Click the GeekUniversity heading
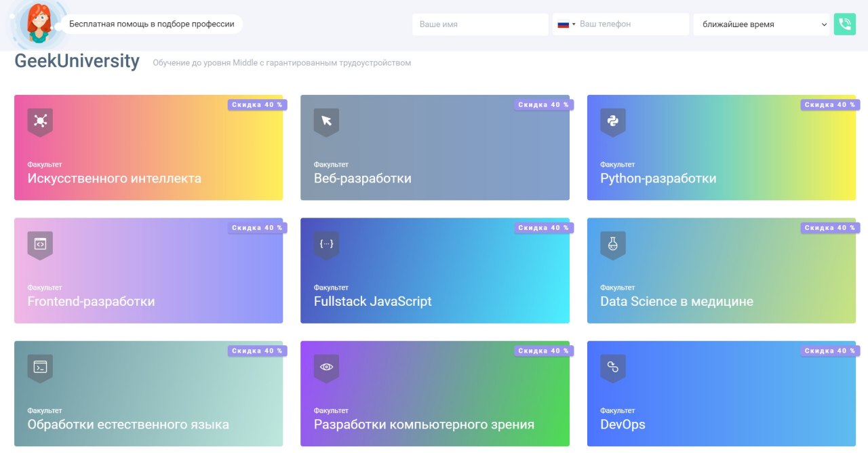This screenshot has width=868, height=453. click(77, 61)
